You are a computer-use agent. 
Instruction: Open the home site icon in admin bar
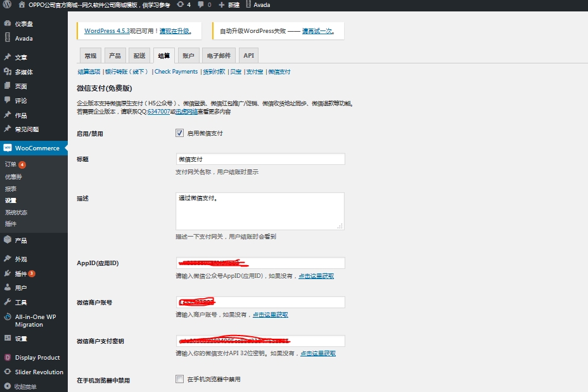pyautogui.click(x=22, y=4)
